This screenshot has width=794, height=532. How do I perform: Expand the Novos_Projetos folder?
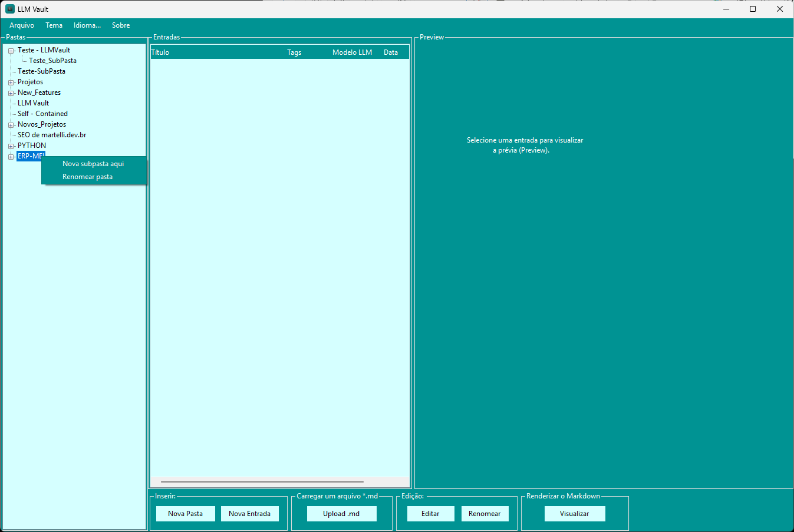[11, 125]
